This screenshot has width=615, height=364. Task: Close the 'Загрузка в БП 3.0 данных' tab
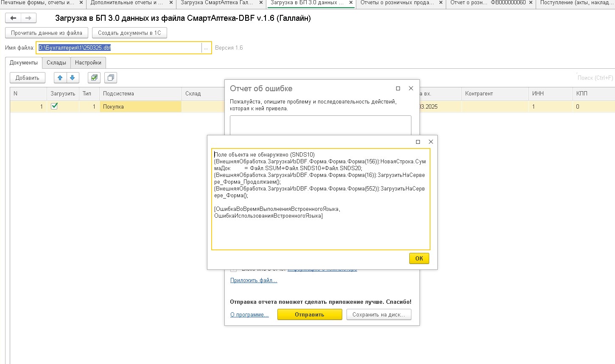(351, 3)
